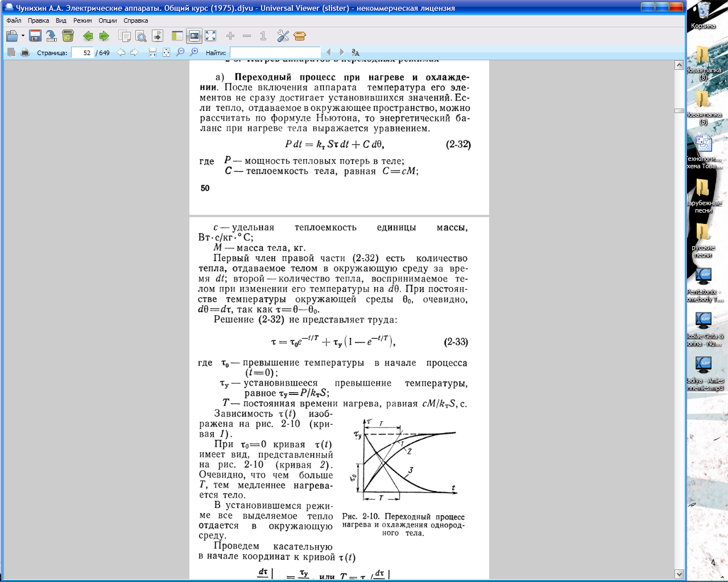Select the Технологи... схема desktop file
This screenshot has width=728, height=582.
click(704, 151)
